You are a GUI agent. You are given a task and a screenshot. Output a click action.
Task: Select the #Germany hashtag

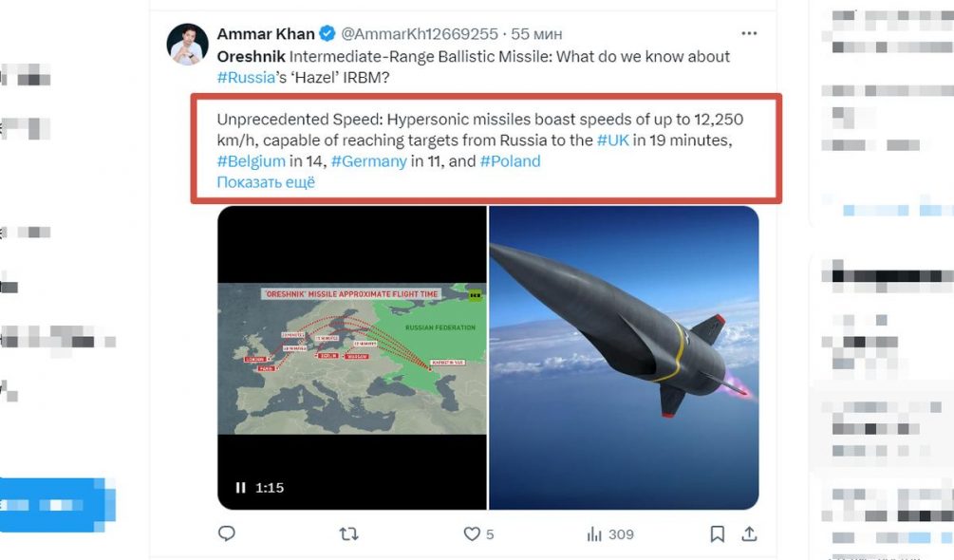click(x=368, y=161)
